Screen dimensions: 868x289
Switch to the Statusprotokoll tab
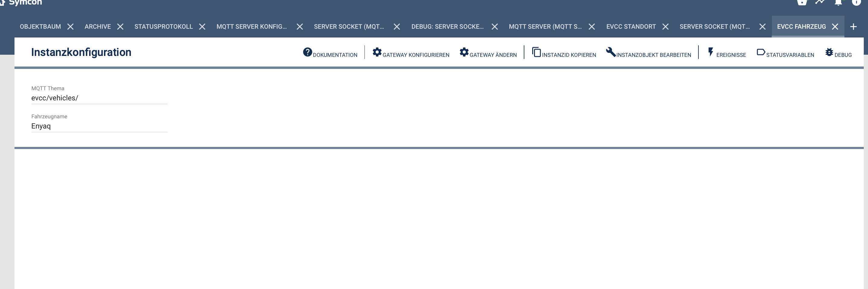point(164,27)
